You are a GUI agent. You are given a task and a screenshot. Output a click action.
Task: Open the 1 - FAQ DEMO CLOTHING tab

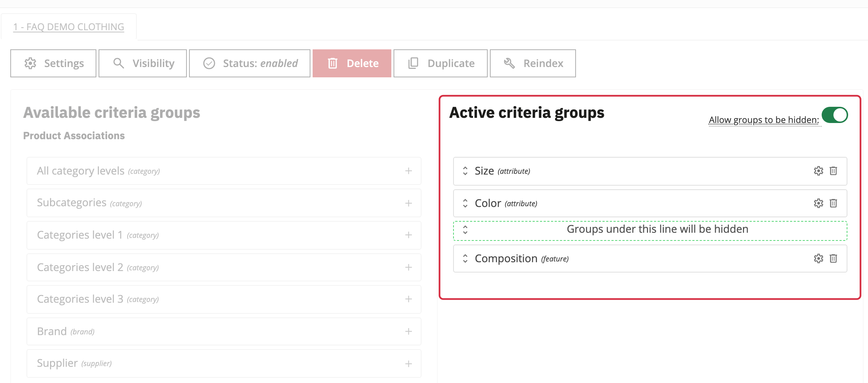pyautogui.click(x=69, y=27)
